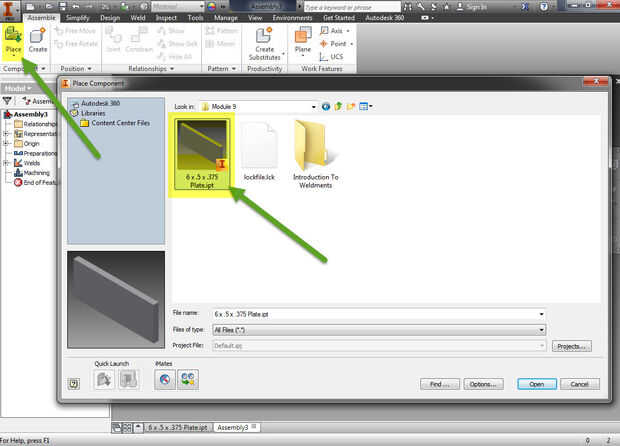
Task: Click the Options button
Action: pos(483,384)
